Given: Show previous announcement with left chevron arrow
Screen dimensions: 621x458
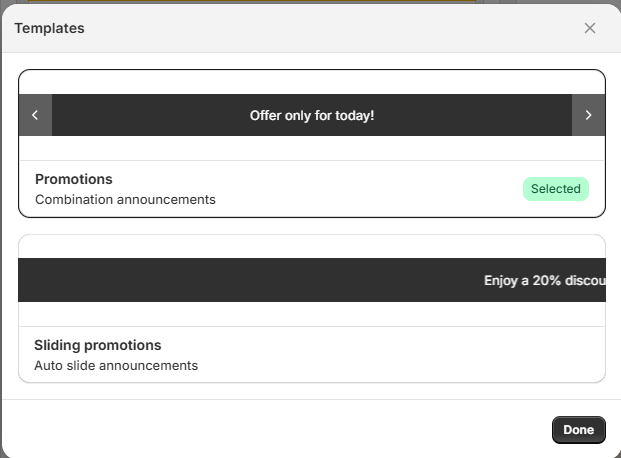Looking at the screenshot, I should (x=35, y=115).
